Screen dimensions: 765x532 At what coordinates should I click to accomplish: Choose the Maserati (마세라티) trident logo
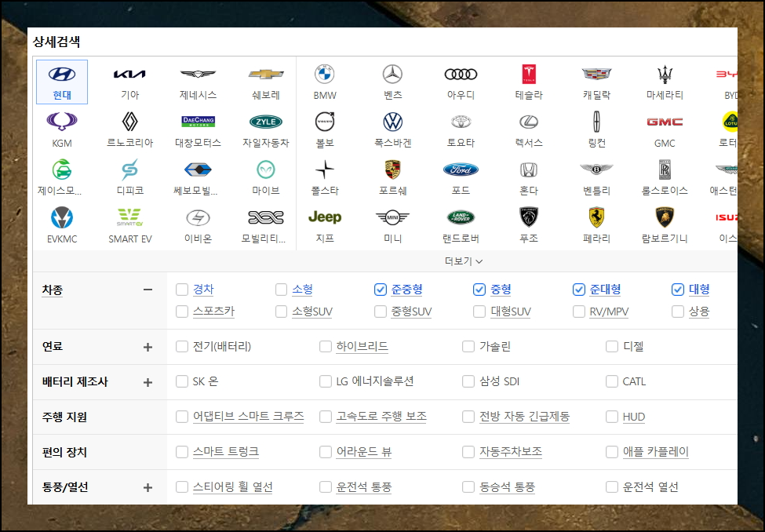coord(665,75)
